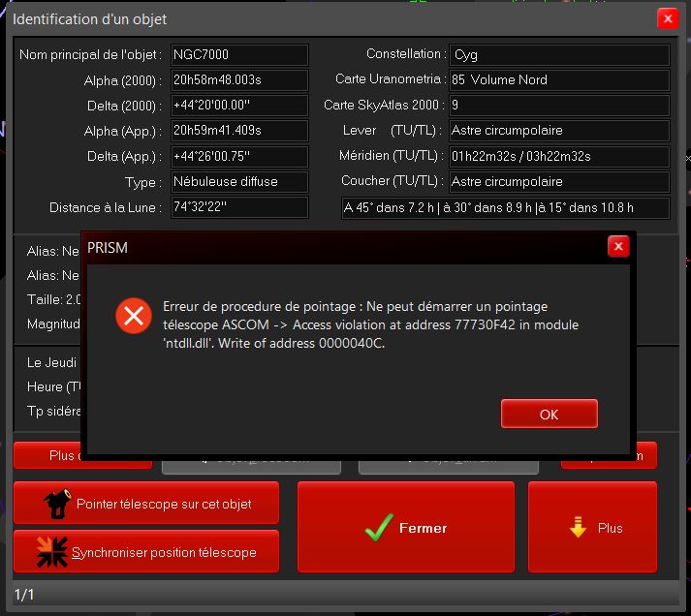
Task: Click the telescope icon for pointing
Action: [x=56, y=504]
